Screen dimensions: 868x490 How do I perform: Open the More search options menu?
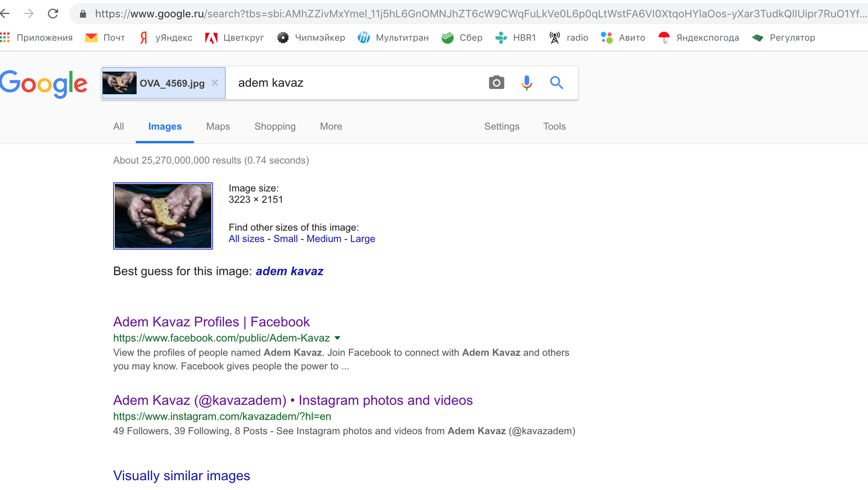click(331, 126)
